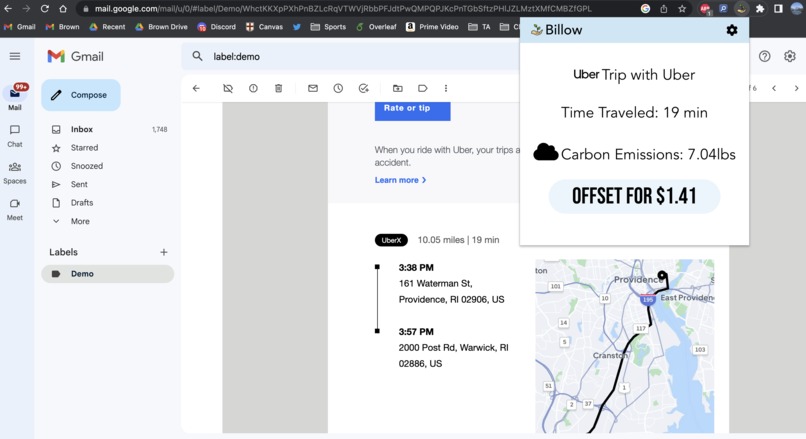Open More options three-dot menu
This screenshot has width=806, height=439.
pos(446,88)
